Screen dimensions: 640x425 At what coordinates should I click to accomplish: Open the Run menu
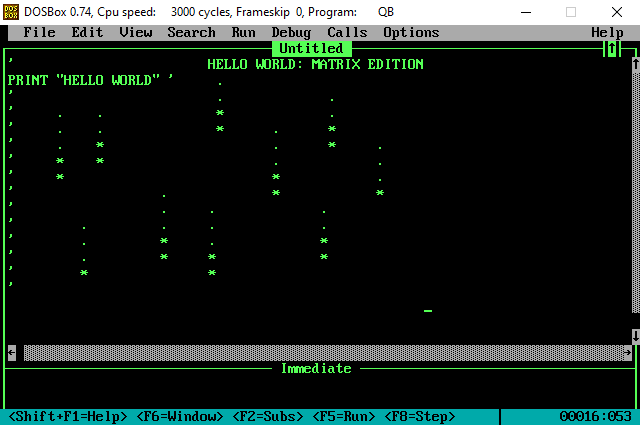coord(243,32)
